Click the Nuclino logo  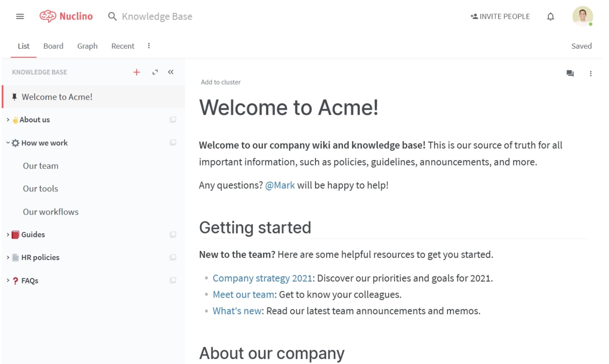point(66,16)
